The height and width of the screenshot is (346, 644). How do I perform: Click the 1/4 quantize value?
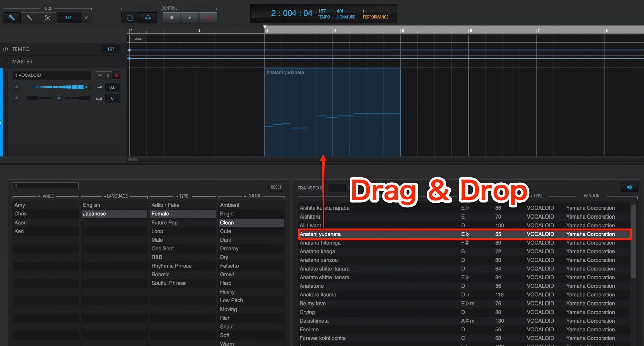pyautogui.click(x=69, y=18)
